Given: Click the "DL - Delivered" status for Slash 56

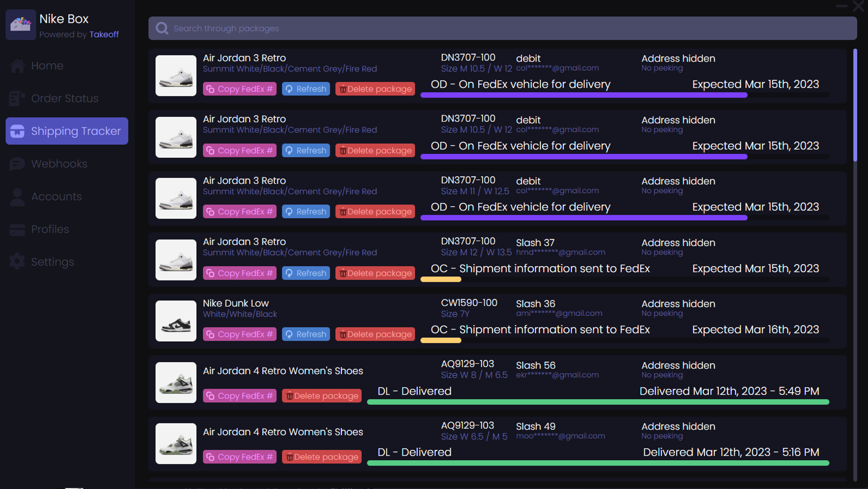Looking at the screenshot, I should point(414,391).
